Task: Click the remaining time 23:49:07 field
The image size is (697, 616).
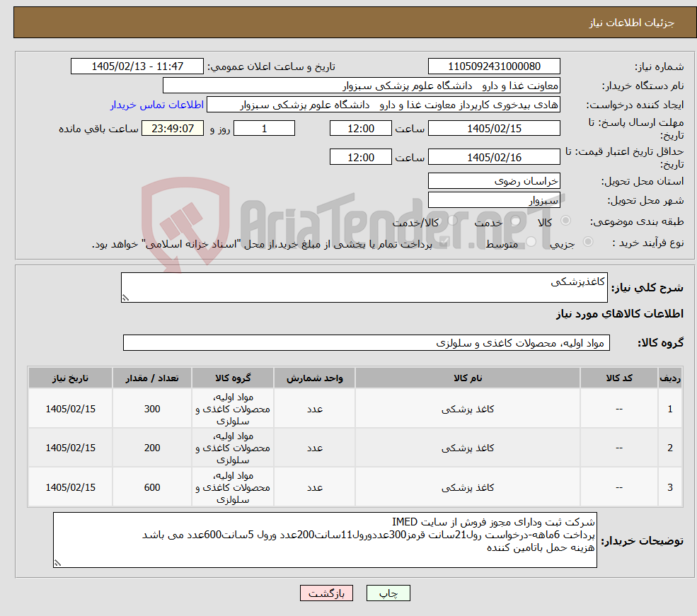Action: point(173,129)
